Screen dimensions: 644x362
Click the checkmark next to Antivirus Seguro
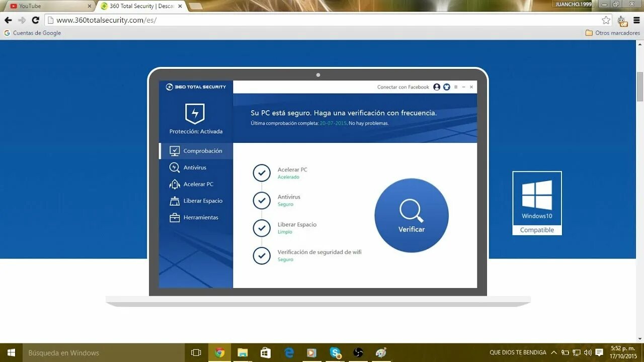(x=262, y=201)
